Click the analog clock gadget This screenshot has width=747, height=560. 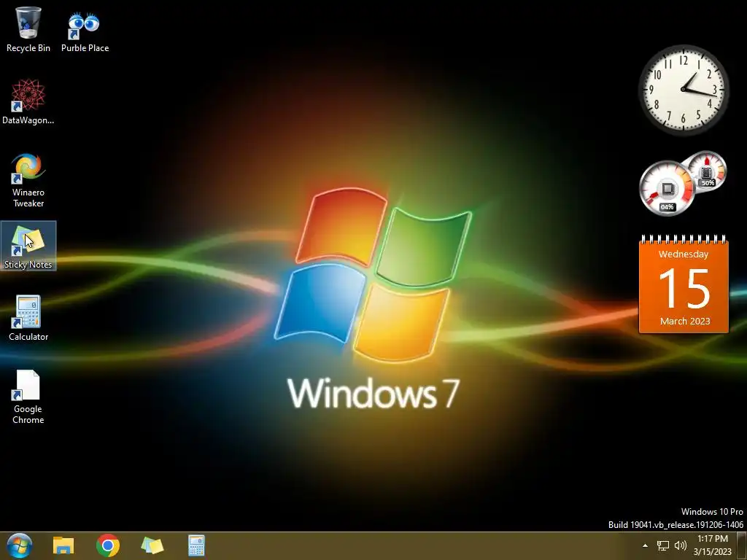tap(684, 90)
